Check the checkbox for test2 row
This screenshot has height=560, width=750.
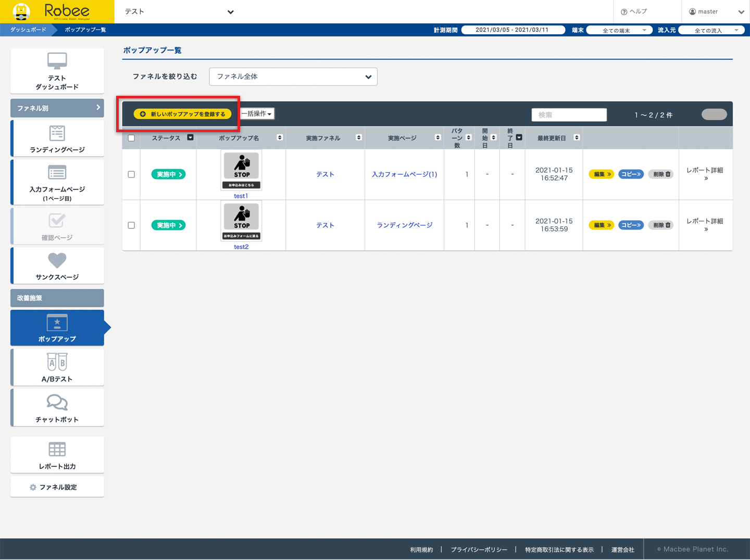[x=131, y=225]
